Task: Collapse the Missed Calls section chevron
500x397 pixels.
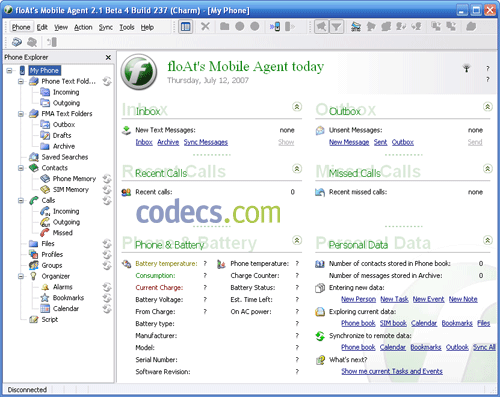Action: (x=487, y=169)
